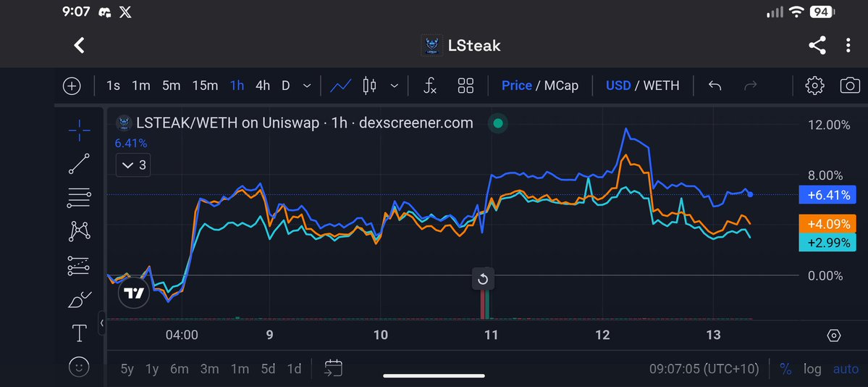The image size is (868, 387).
Task: Set interval to 1s
Action: pyautogui.click(x=113, y=86)
